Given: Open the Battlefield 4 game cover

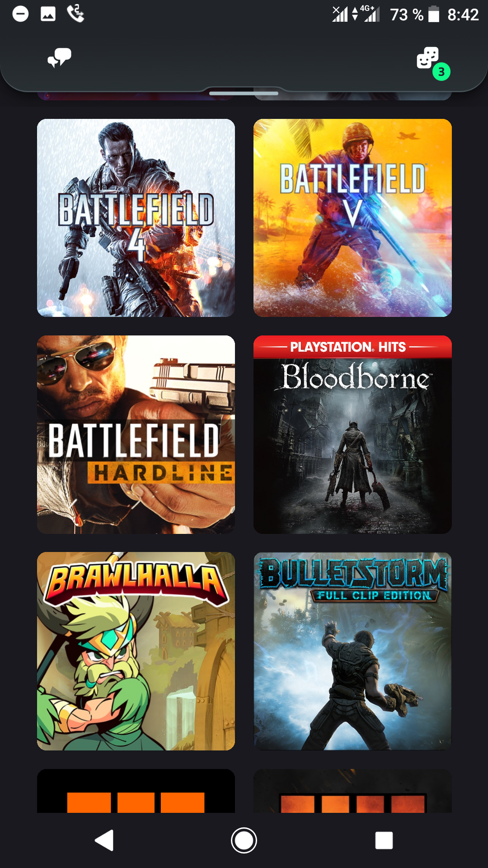Looking at the screenshot, I should click(136, 218).
